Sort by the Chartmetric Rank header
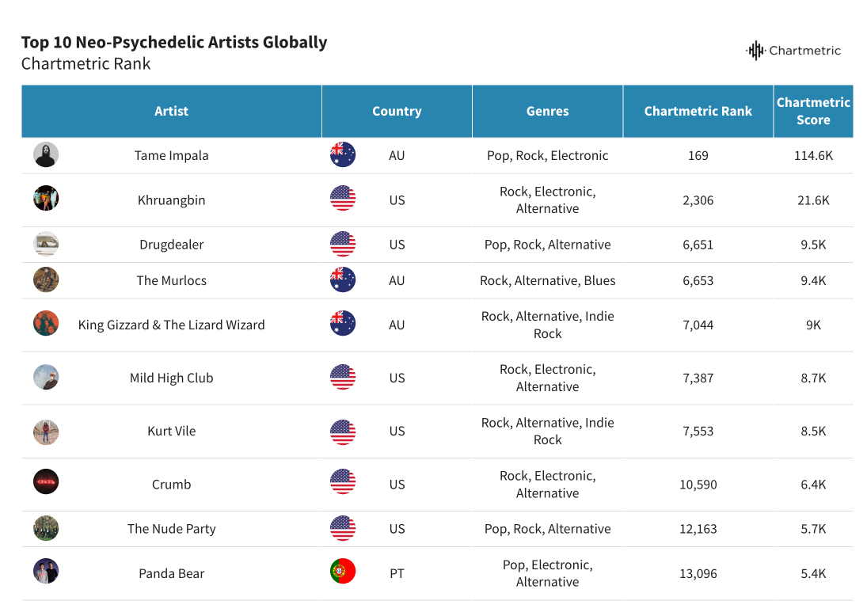Screen dimensions: 867x616 point(698,112)
